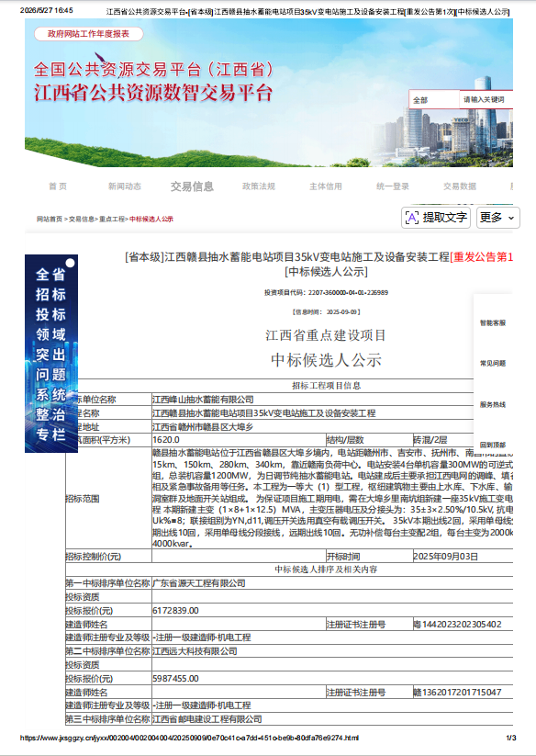Open the 统一登录 page

393,186
